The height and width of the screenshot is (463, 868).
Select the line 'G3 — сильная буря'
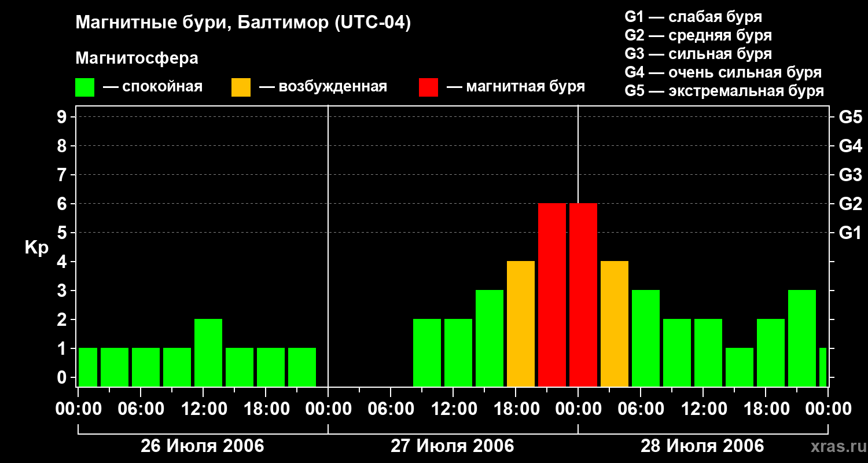coord(698,54)
